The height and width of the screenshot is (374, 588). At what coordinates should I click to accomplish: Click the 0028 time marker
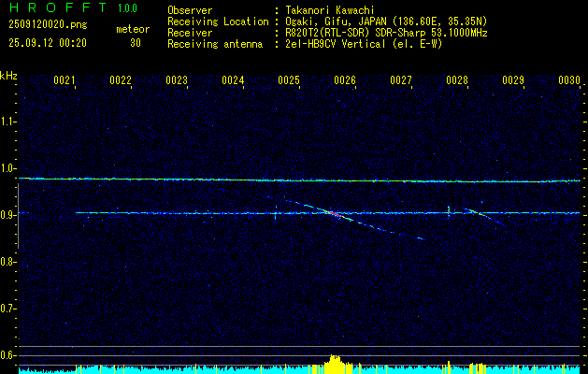457,80
